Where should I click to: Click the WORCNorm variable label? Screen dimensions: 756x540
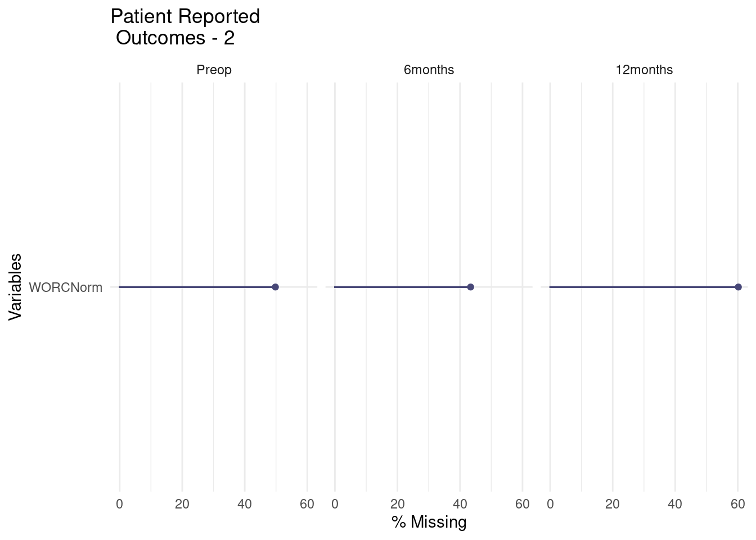tap(66, 287)
